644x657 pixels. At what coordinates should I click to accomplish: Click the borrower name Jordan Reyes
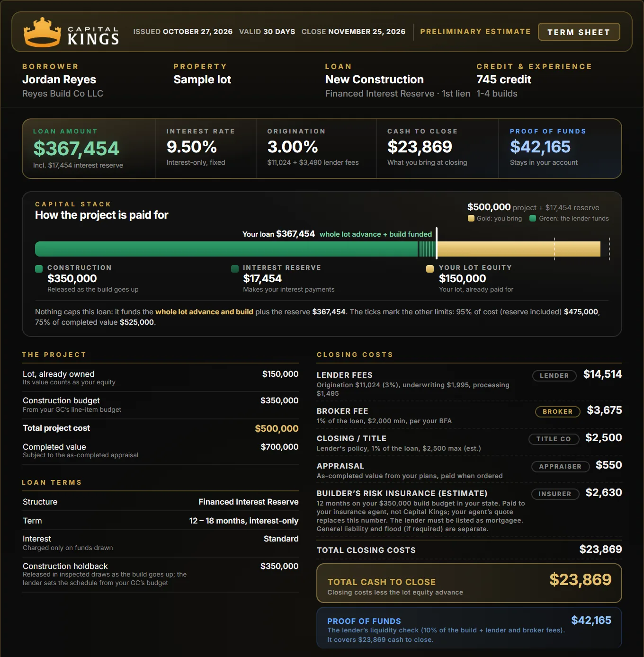tap(59, 80)
